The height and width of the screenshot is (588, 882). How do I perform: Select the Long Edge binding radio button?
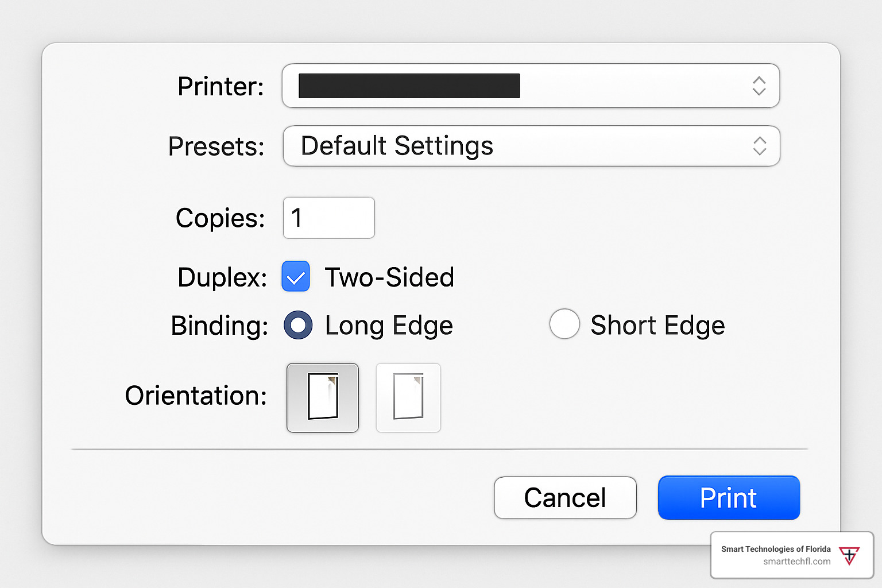coord(298,325)
